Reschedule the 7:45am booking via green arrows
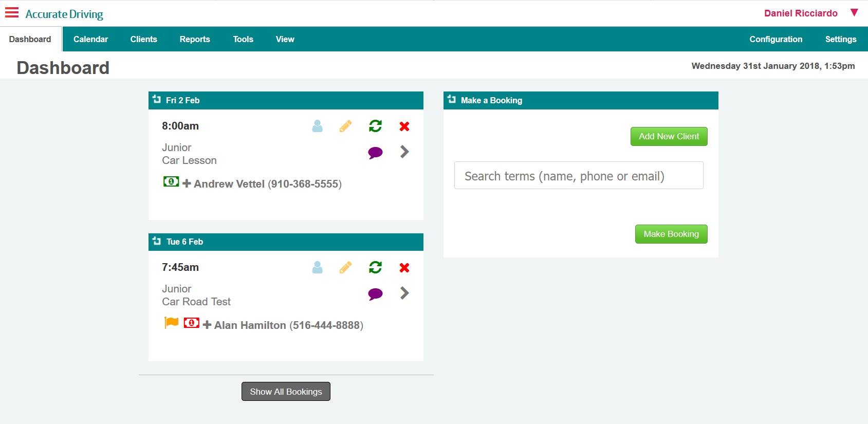 [375, 267]
